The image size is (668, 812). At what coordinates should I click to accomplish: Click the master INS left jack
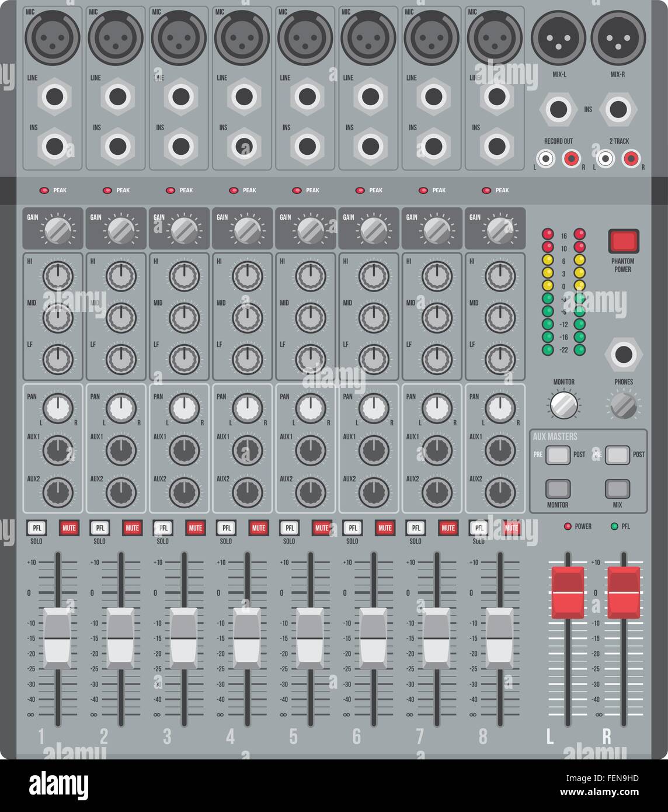[x=558, y=109]
